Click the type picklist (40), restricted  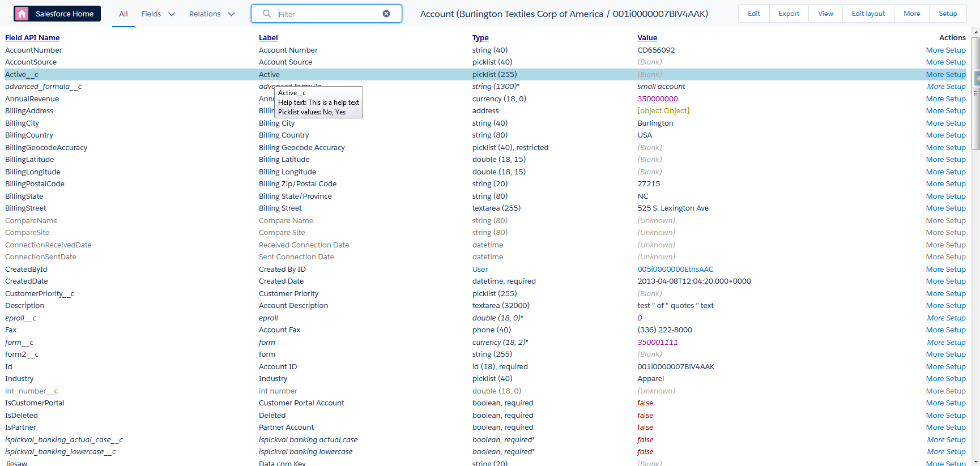click(510, 148)
